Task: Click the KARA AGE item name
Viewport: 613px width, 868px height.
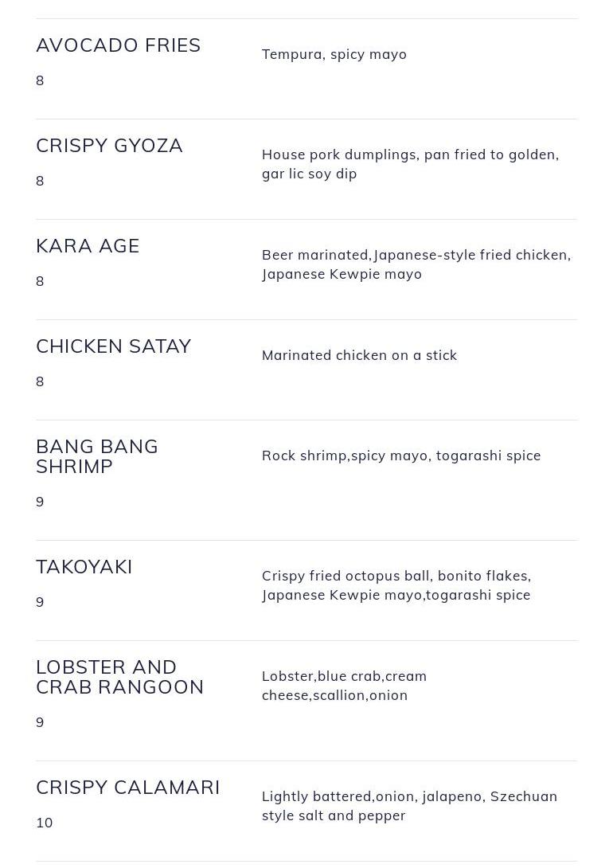Action: pyautogui.click(x=88, y=246)
